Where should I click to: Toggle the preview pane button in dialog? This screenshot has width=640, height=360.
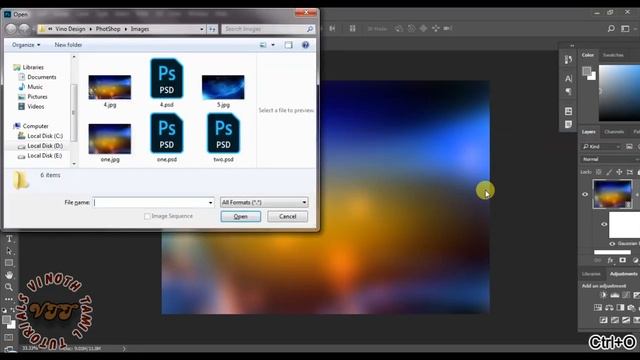click(x=289, y=45)
